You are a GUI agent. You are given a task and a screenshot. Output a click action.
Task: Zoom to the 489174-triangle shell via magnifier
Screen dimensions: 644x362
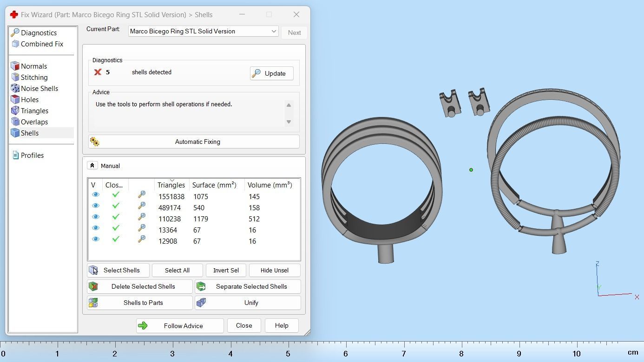click(x=142, y=206)
